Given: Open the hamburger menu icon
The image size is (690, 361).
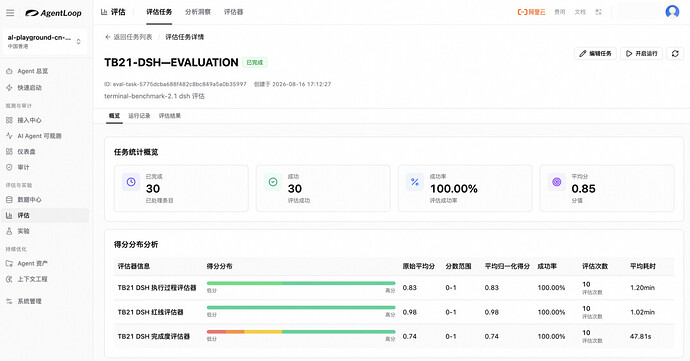Looking at the screenshot, I should pyautogui.click(x=10, y=13).
